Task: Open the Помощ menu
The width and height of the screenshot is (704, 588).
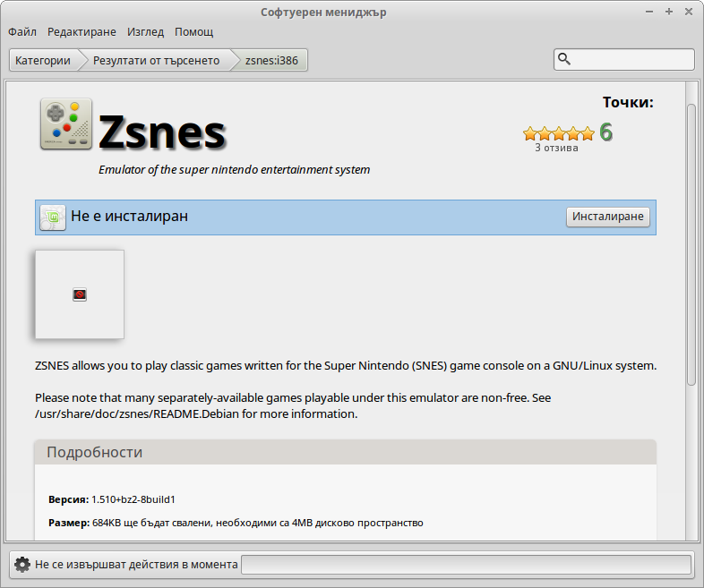Action: pos(194,32)
